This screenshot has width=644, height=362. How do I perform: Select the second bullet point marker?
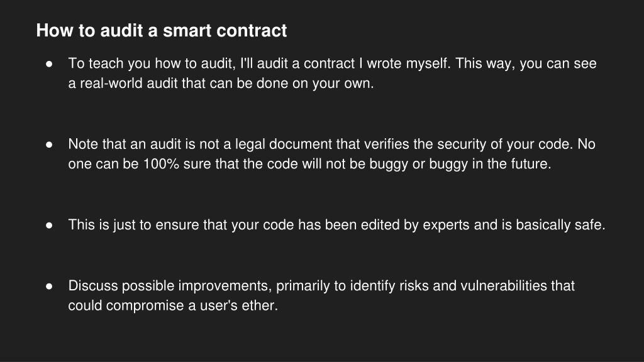pyautogui.click(x=49, y=145)
